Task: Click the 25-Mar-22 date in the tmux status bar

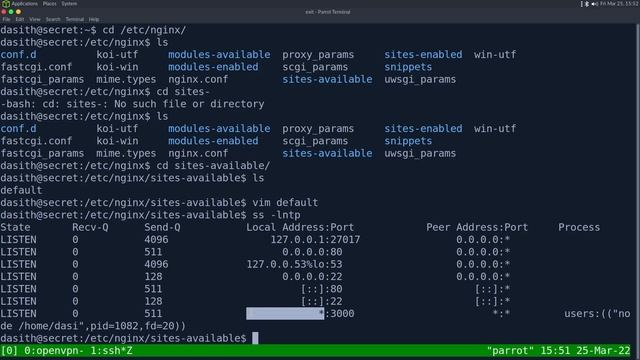Action: point(603,351)
